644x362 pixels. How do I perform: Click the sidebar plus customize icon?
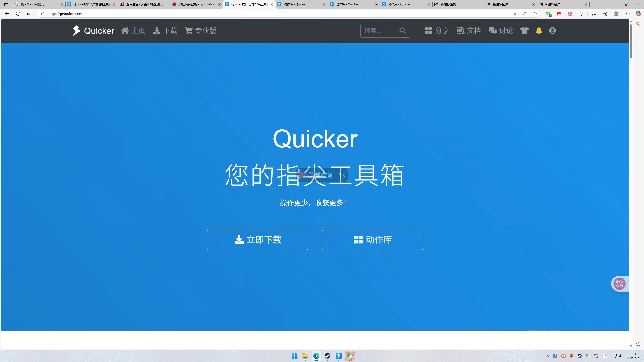[x=638, y=40]
